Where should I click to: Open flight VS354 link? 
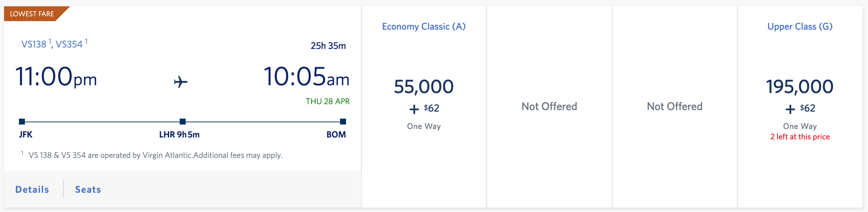tap(69, 44)
